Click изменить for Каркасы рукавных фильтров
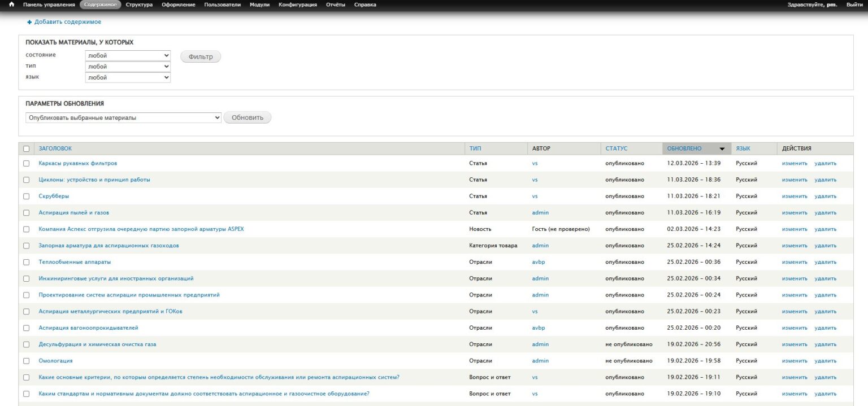The width and height of the screenshot is (868, 406). [x=795, y=163]
